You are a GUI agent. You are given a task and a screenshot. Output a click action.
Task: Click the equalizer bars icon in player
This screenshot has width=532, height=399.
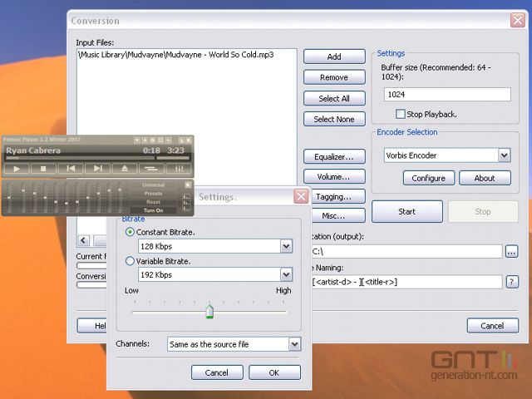point(179,168)
